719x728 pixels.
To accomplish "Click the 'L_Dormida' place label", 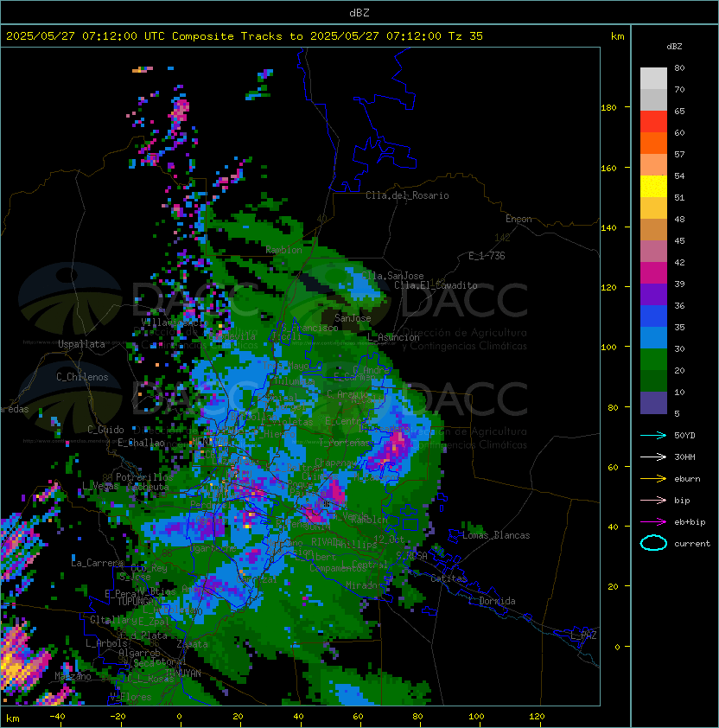I will pos(492,601).
